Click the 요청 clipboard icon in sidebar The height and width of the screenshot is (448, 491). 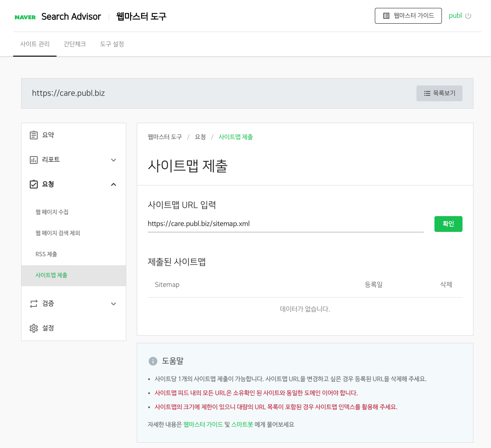click(x=34, y=184)
